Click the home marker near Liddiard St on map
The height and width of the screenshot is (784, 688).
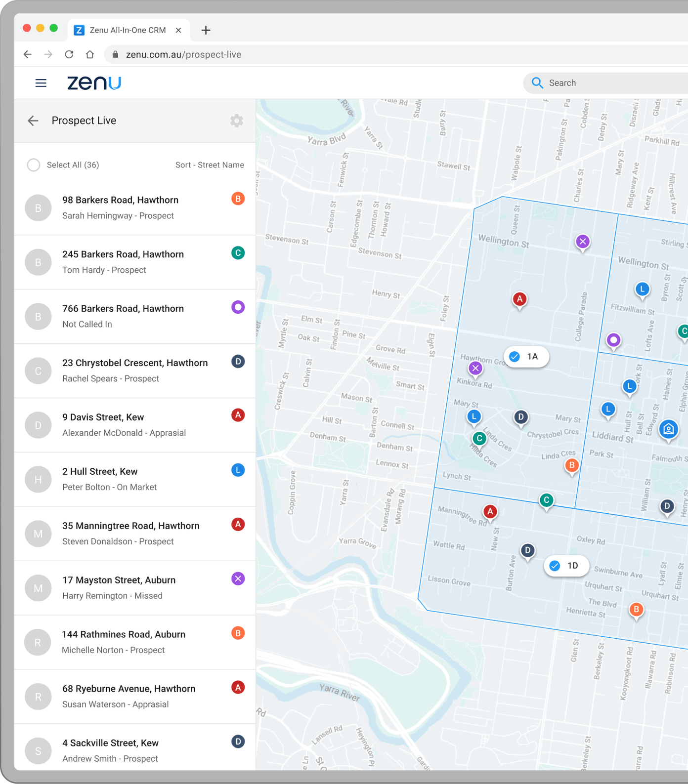coord(669,429)
